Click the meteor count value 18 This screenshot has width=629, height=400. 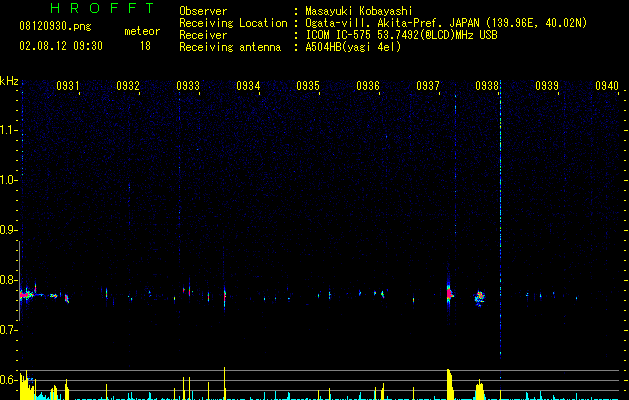[x=145, y=46]
